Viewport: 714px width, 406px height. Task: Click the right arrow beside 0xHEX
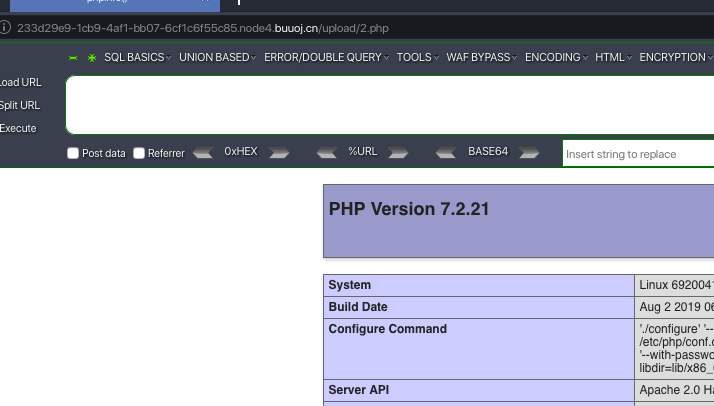coord(279,152)
